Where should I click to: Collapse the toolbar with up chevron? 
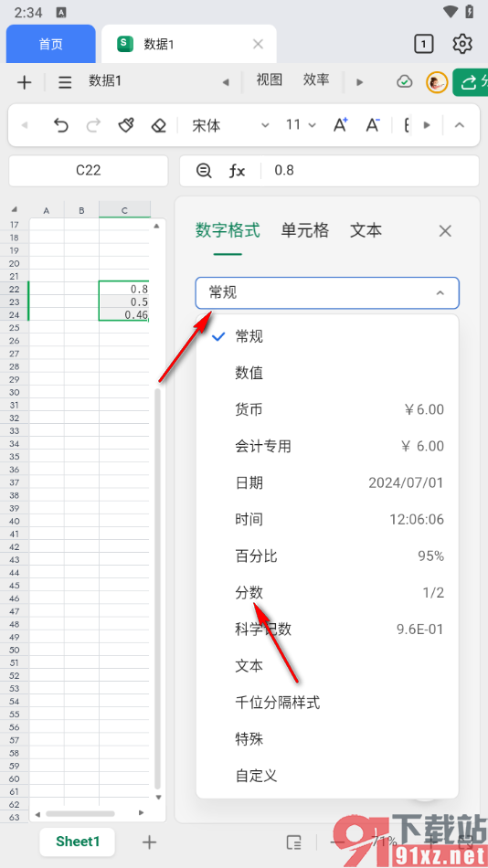(x=459, y=125)
